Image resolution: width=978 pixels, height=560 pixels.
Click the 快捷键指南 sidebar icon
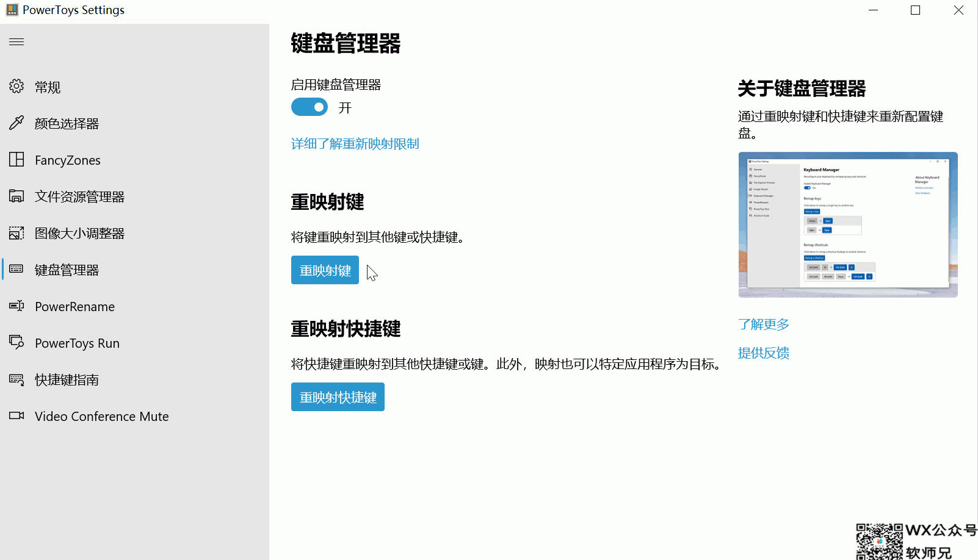(16, 379)
